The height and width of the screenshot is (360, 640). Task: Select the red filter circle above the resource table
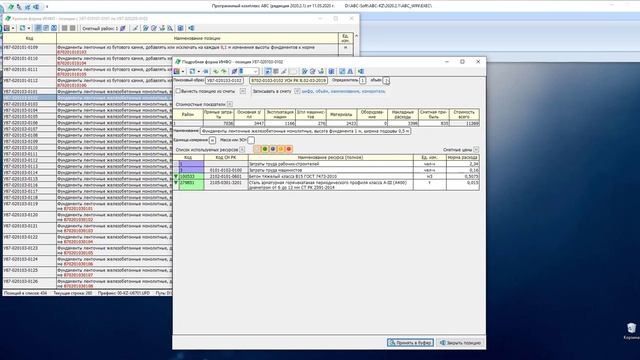(289, 149)
